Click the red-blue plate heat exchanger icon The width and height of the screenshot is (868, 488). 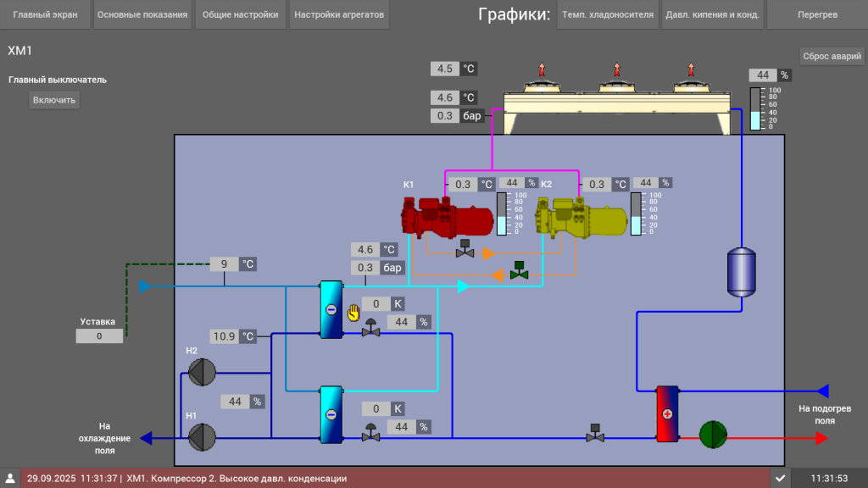pyautogui.click(x=667, y=415)
